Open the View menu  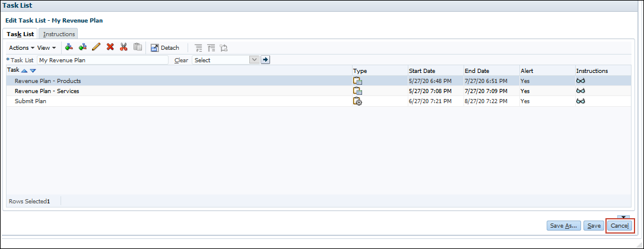pyautogui.click(x=46, y=48)
